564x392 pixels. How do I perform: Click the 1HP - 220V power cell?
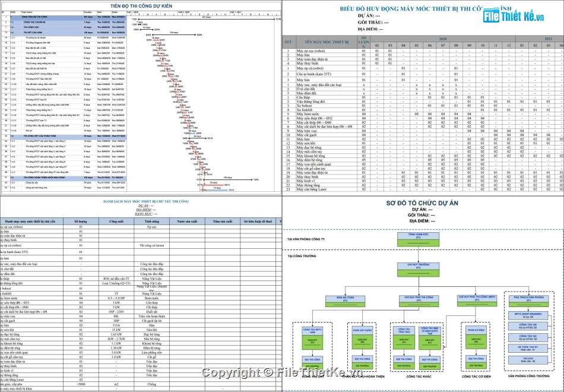point(116,311)
